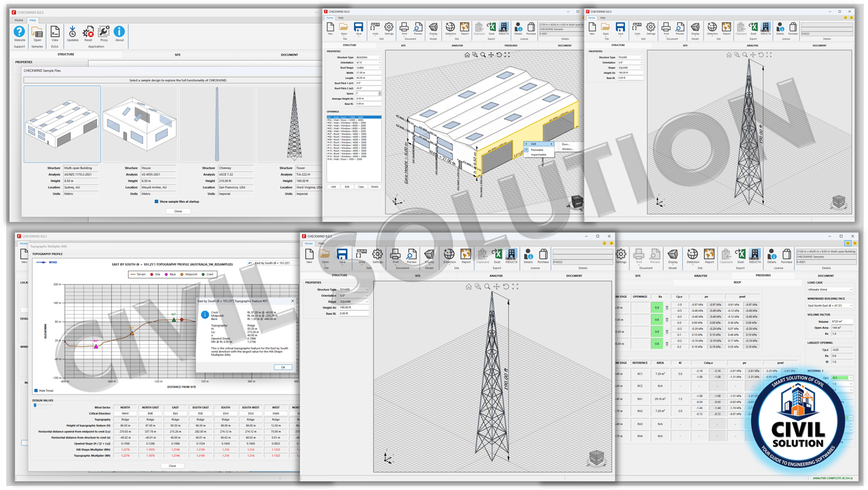Open the SITE tab in the building window

(403, 45)
